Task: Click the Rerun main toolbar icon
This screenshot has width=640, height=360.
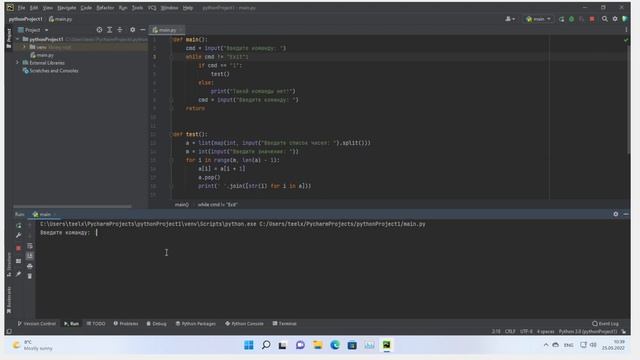Action: pos(562,19)
